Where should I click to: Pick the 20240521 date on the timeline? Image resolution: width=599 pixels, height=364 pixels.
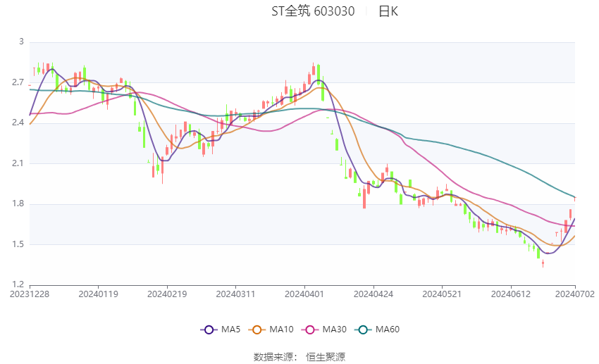pyautogui.click(x=441, y=294)
